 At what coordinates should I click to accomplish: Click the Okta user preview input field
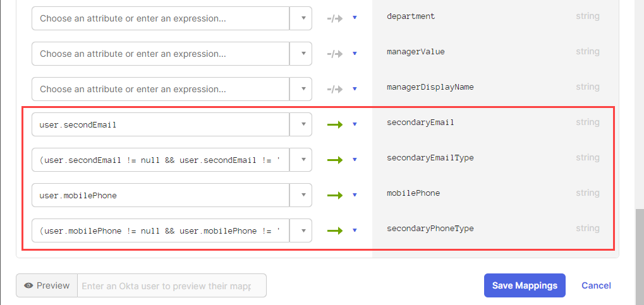click(172, 285)
